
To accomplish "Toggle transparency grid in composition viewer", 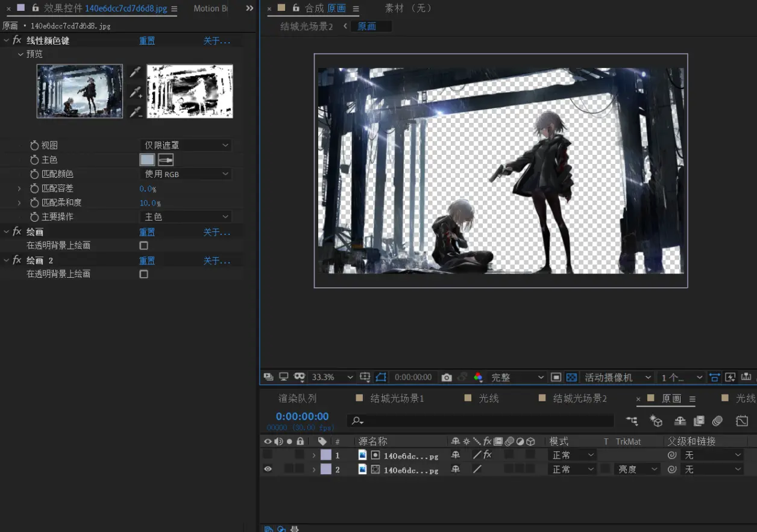I will tap(572, 377).
